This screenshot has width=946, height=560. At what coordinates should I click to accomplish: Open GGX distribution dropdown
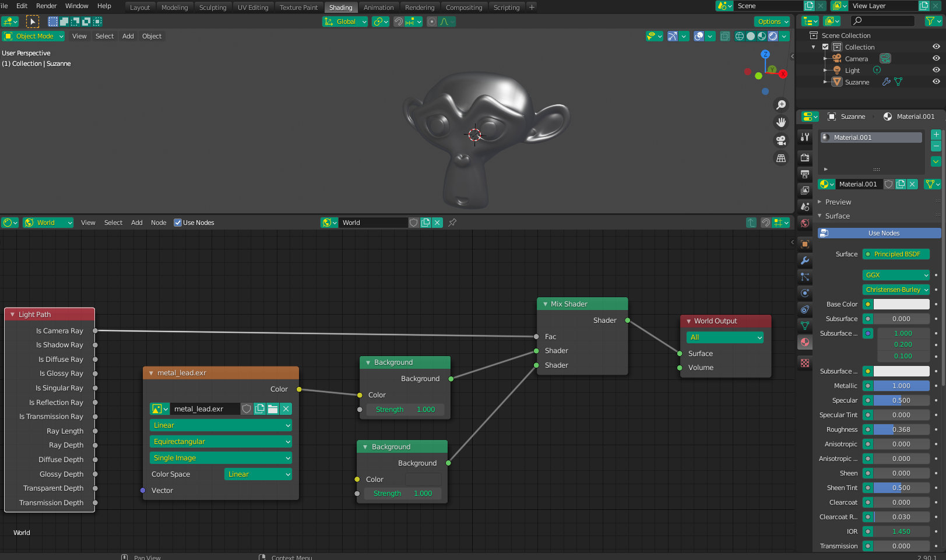click(896, 275)
